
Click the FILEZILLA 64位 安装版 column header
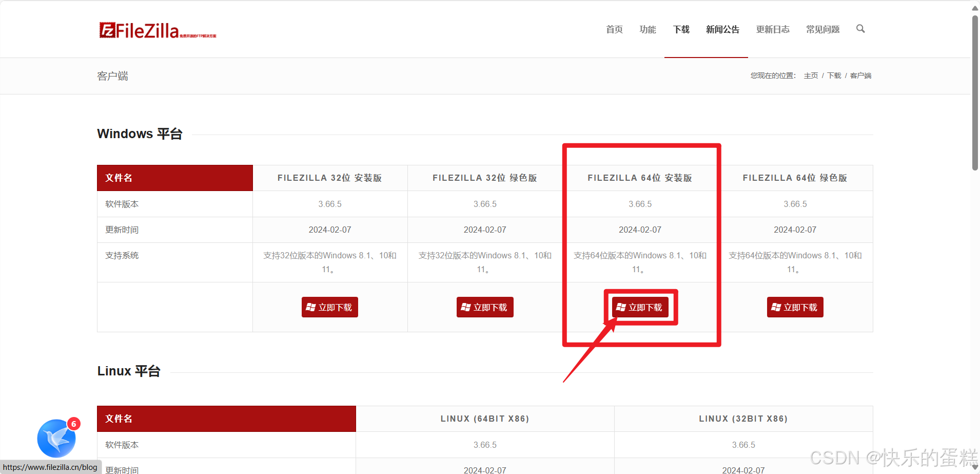tap(640, 178)
